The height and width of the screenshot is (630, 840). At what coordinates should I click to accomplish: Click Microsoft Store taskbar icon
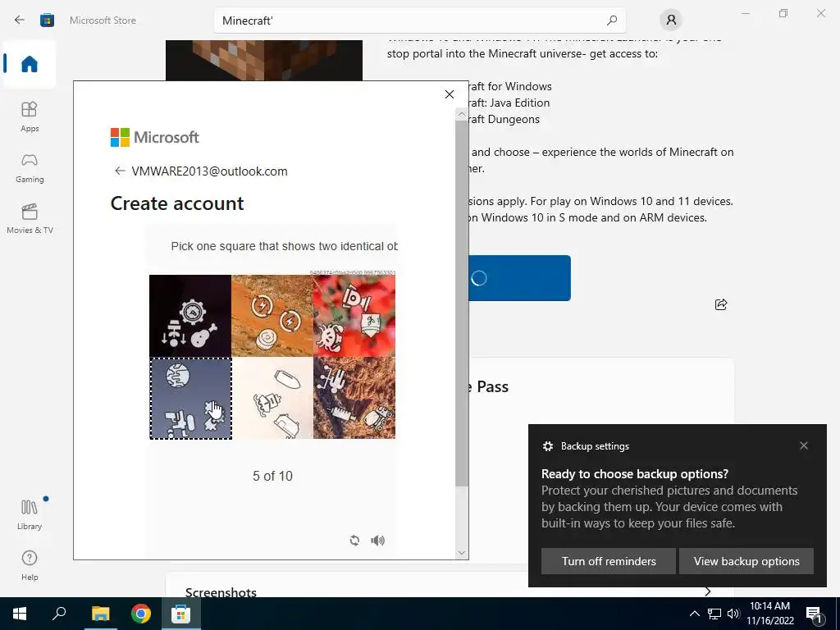coord(181,614)
